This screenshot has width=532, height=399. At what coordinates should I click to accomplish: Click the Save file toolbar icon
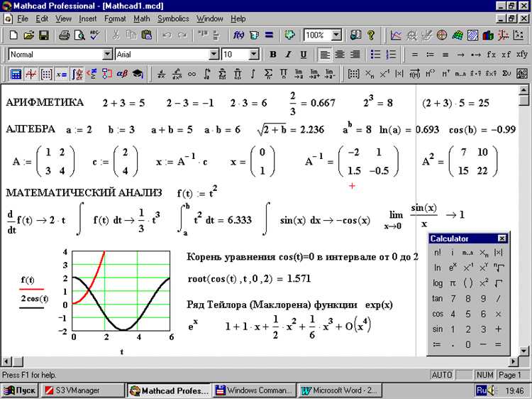point(44,35)
